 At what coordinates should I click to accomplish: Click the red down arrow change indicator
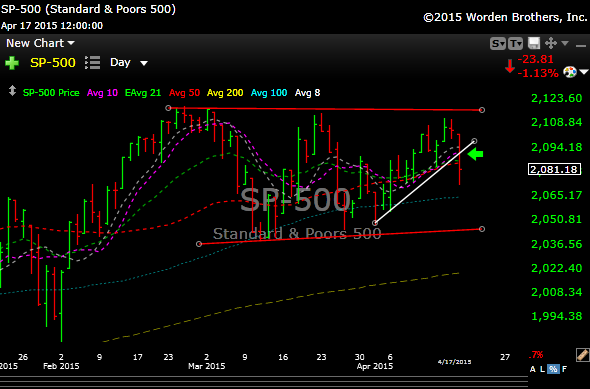point(510,66)
